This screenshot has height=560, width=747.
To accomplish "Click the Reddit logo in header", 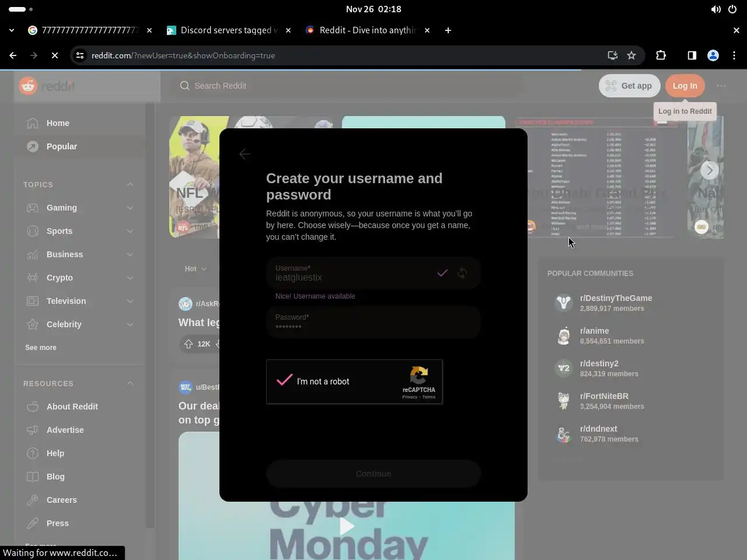I will 47,86.
